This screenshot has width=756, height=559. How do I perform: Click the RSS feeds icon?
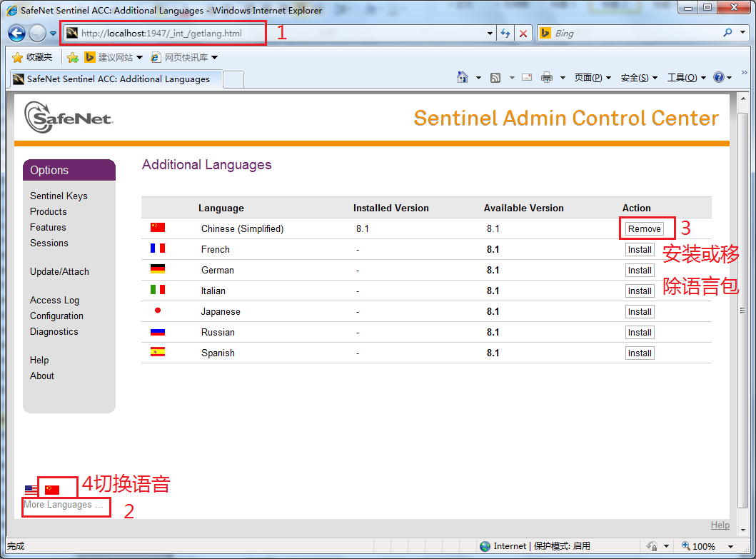(x=495, y=78)
